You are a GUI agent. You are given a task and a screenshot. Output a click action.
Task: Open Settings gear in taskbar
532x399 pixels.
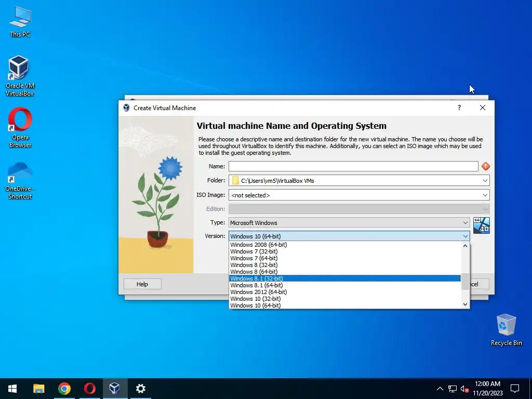[x=140, y=389]
